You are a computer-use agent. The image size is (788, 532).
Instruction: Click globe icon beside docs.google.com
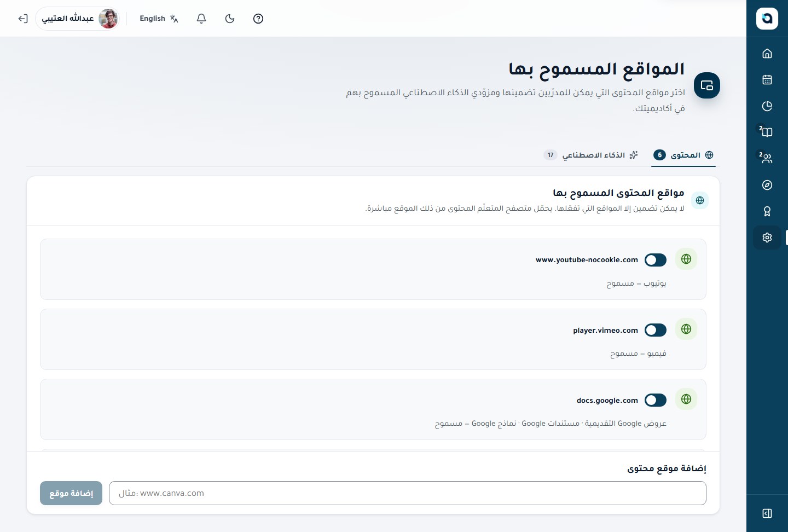[686, 399]
